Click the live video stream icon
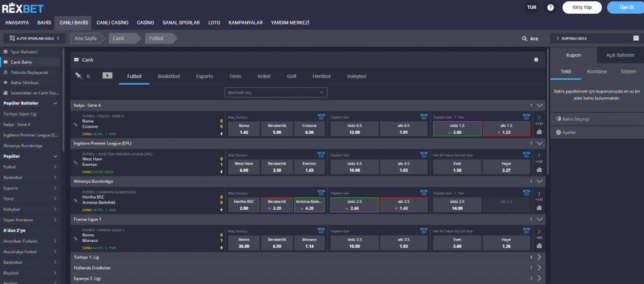The width and height of the screenshot is (644, 284). 108,76
